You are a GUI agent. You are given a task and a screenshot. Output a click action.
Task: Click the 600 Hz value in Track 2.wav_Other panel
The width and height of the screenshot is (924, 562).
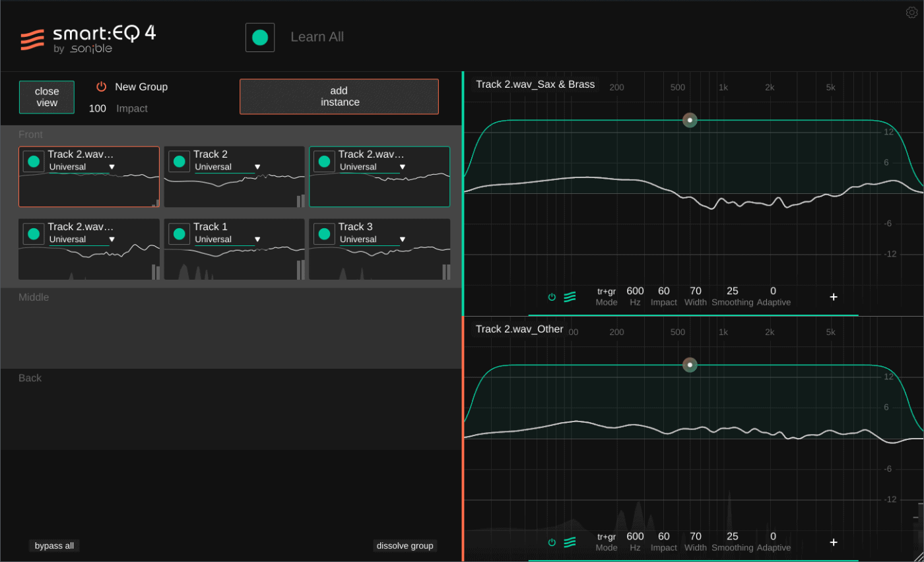coord(635,536)
